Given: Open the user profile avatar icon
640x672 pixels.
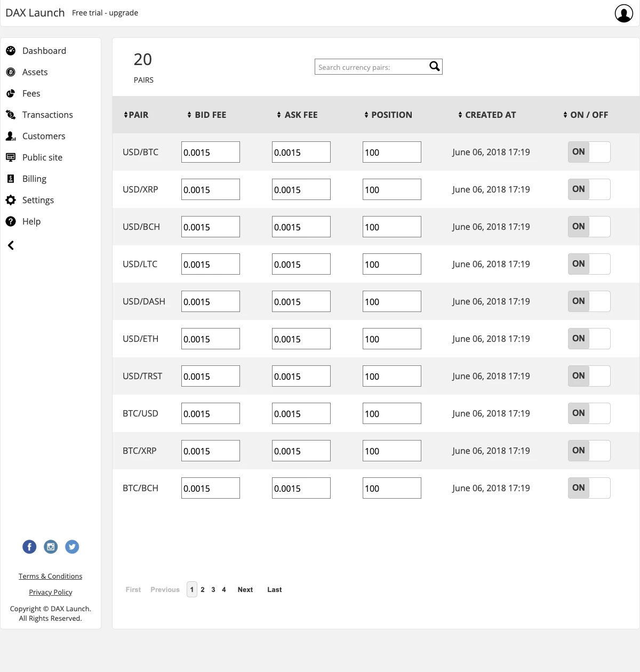Looking at the screenshot, I should tap(624, 13).
